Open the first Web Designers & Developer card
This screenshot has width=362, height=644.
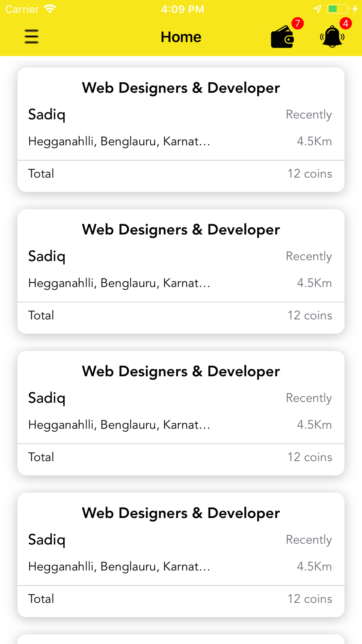(181, 130)
